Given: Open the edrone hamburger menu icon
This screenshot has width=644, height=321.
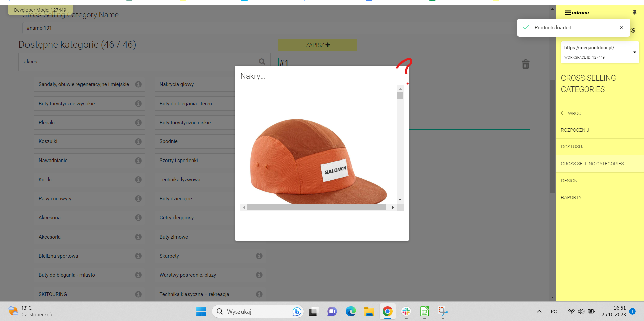Looking at the screenshot, I should (568, 13).
